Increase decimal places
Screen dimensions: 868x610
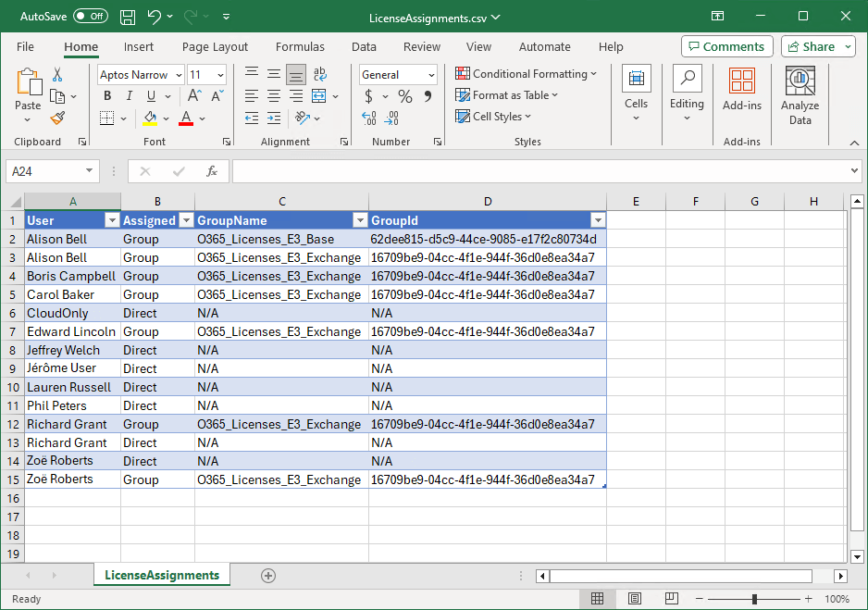[x=368, y=118]
